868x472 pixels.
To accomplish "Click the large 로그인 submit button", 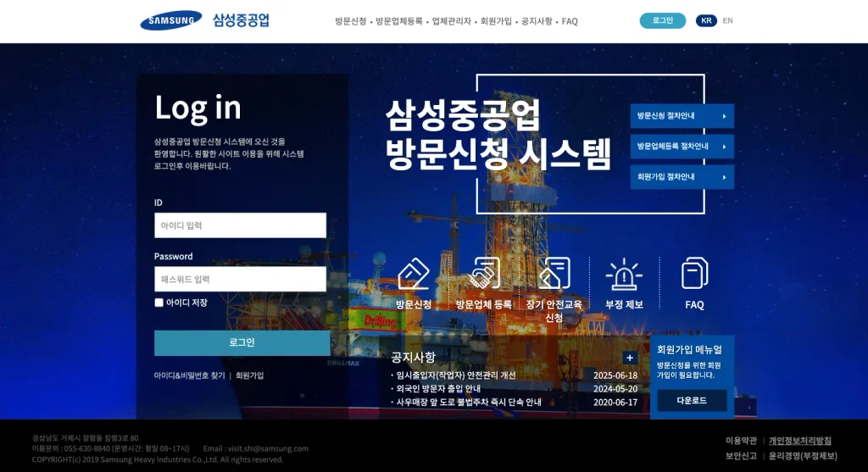I will [242, 342].
